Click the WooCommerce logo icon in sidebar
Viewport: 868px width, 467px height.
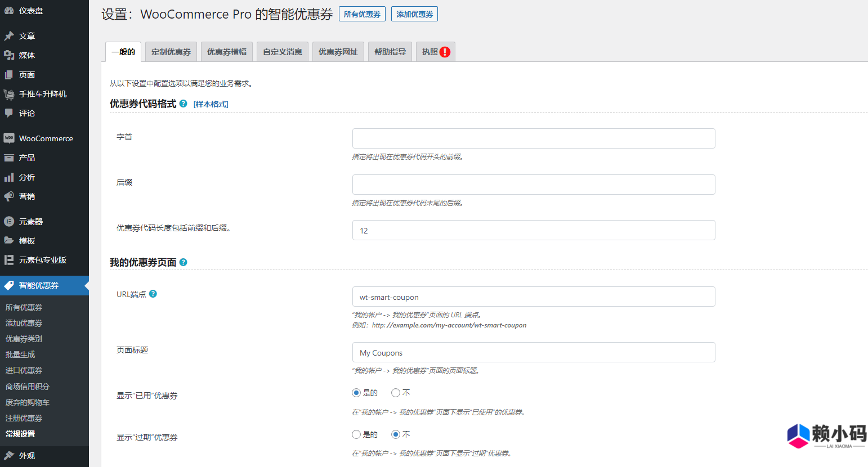9,138
